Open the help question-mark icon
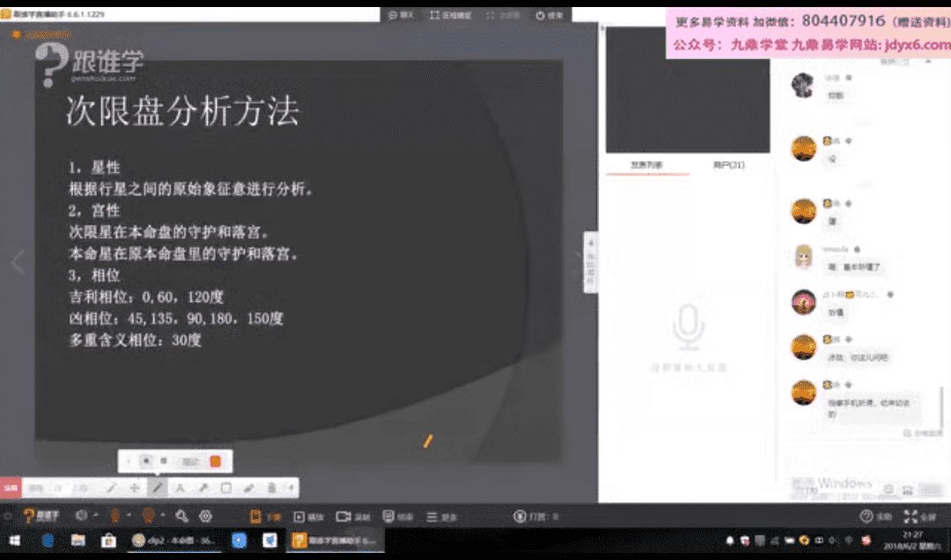Screen dimensions: 951x560 pos(866,517)
